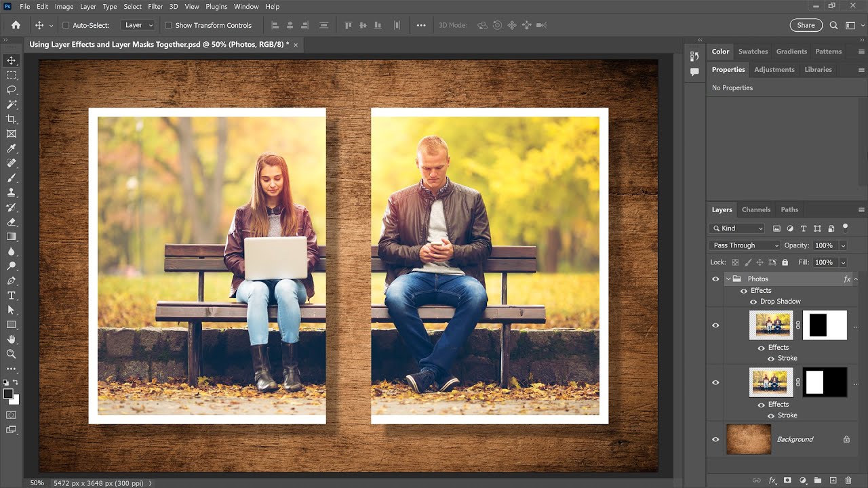Select the Lasso tool

tap(10, 89)
